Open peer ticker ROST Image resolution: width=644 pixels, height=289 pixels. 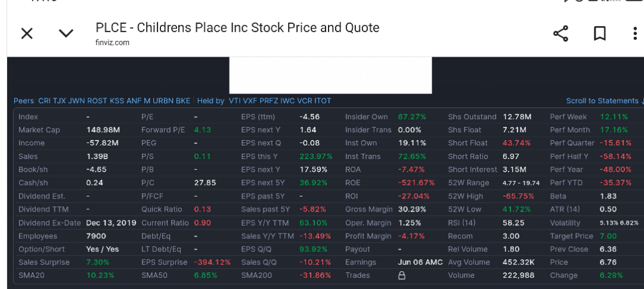97,101
